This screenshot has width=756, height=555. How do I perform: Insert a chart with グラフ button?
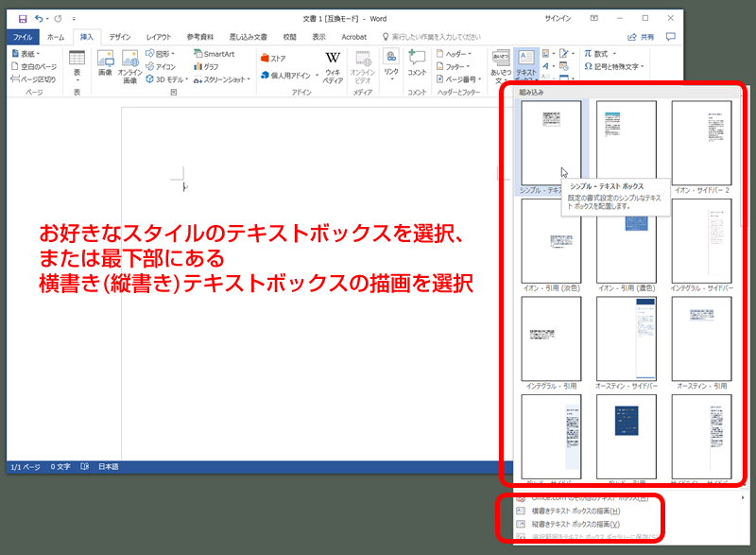[206, 67]
